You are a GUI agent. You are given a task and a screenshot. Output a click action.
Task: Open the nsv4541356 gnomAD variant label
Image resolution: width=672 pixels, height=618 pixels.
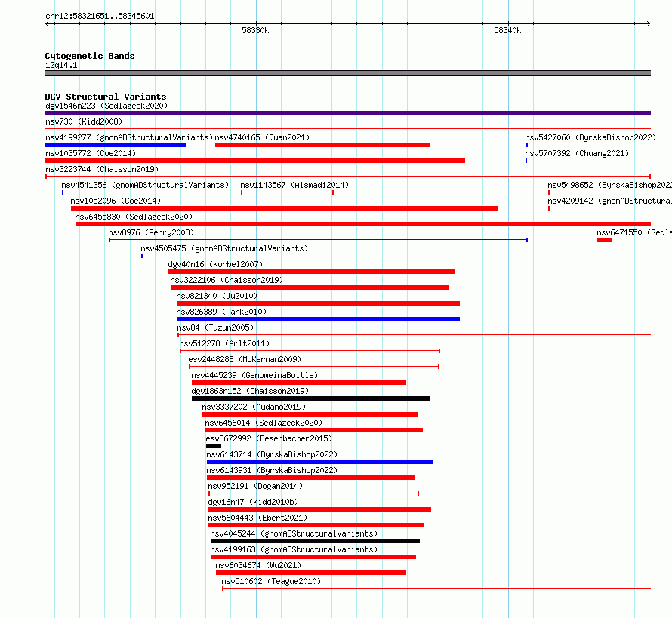point(145,185)
